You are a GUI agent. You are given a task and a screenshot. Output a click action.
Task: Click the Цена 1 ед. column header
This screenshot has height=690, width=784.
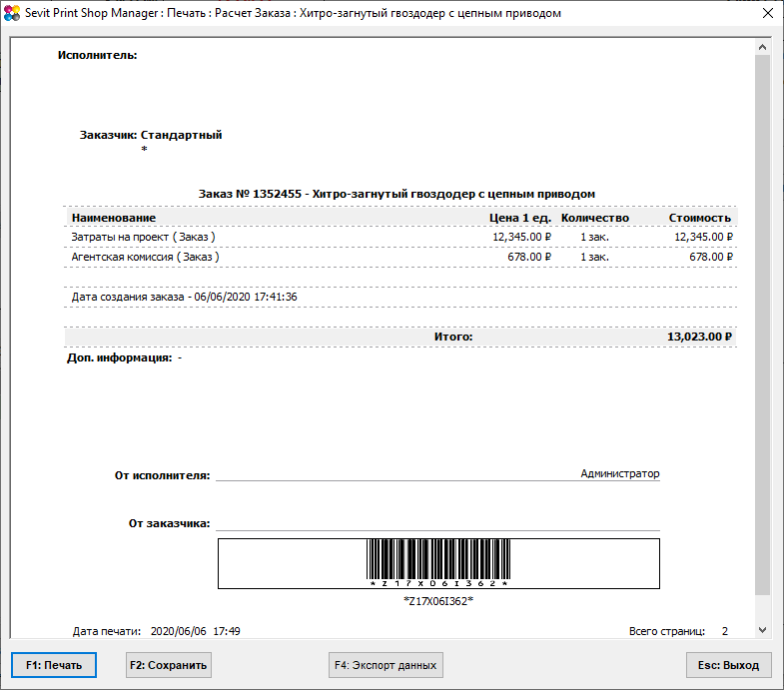[x=520, y=218]
